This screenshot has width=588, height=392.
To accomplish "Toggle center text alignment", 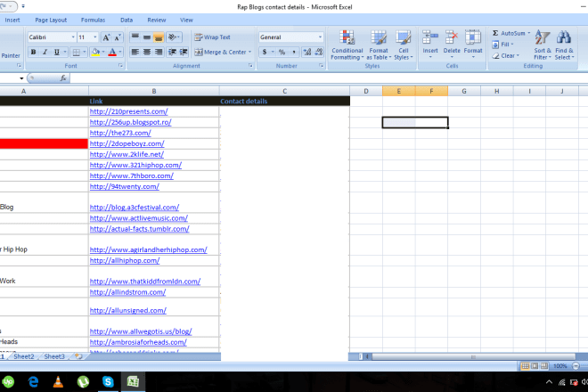I will (x=147, y=53).
